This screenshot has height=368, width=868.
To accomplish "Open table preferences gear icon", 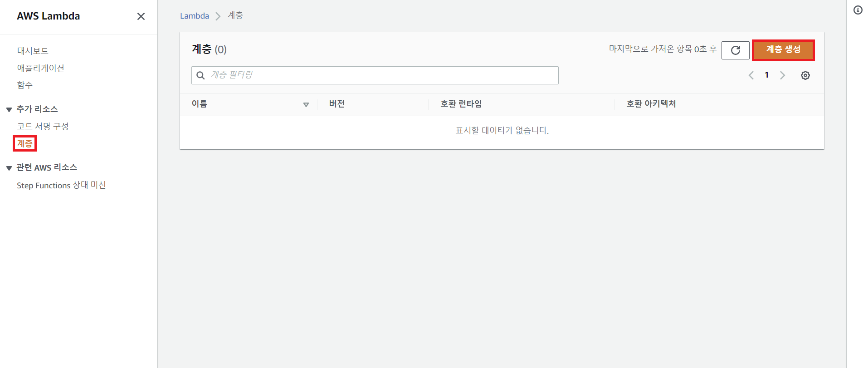I will click(805, 75).
